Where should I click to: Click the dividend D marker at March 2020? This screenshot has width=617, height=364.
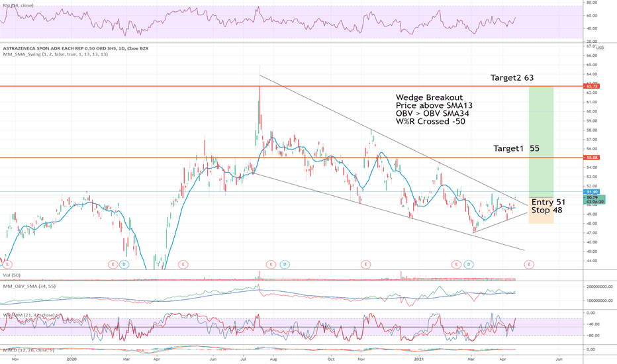point(124,265)
